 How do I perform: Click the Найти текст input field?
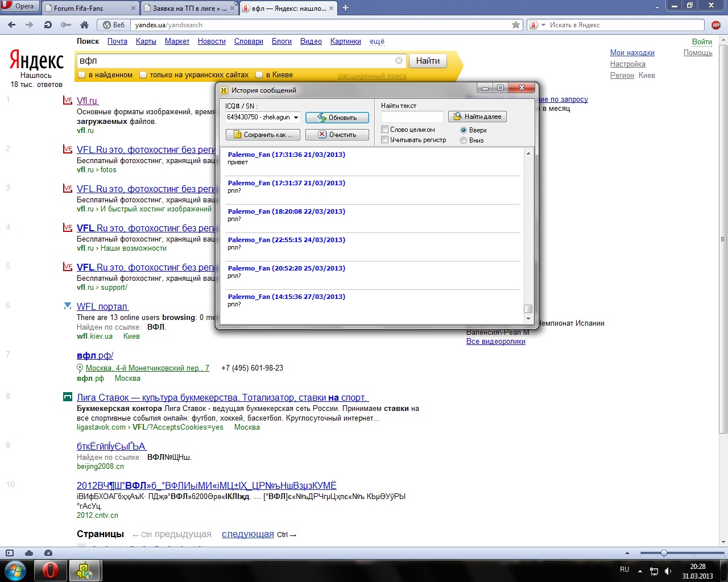[x=412, y=117]
